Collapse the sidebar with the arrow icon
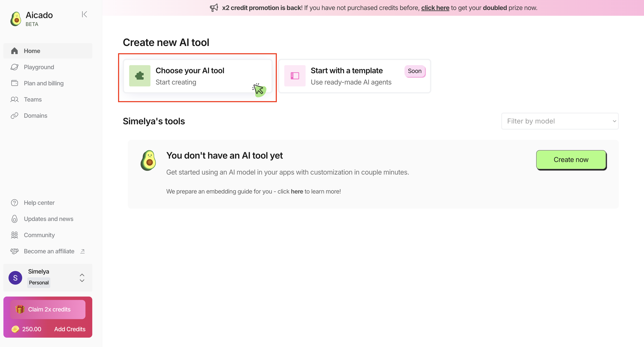The width and height of the screenshot is (644, 347). (x=85, y=14)
